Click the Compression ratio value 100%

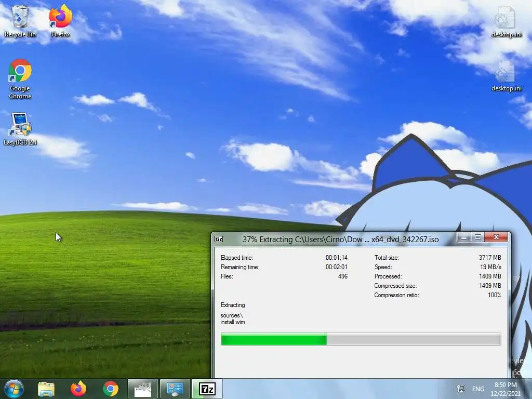(495, 295)
